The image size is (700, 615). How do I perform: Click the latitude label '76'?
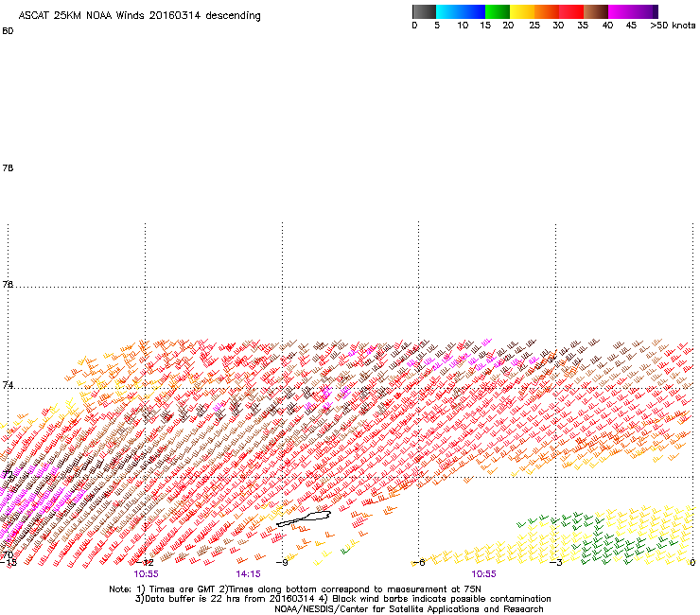pos(8,285)
